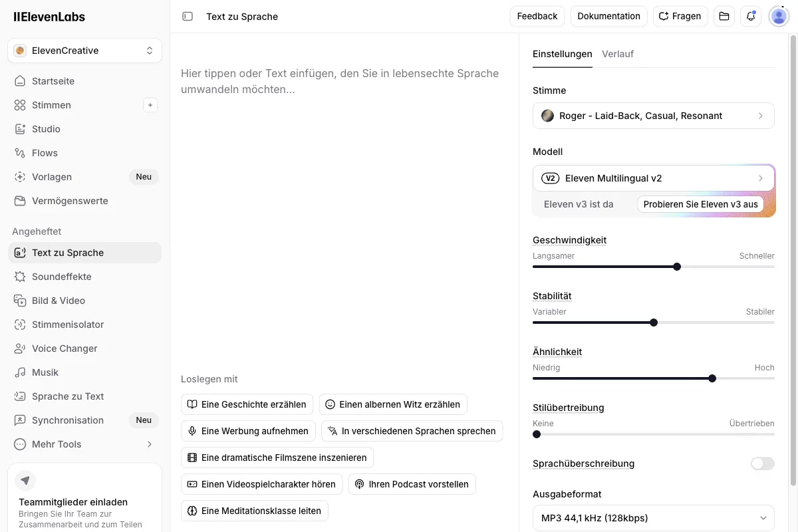Click the Soundeffekte icon in sidebar
This screenshot has height=532, width=798.
20,277
